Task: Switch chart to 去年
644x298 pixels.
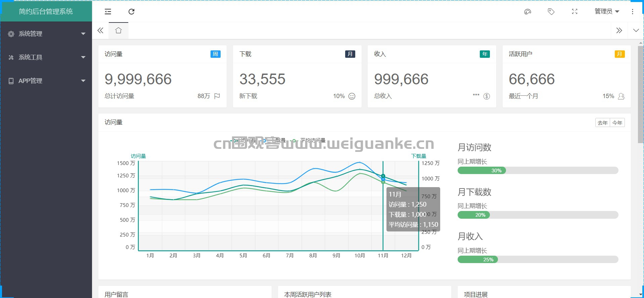Action: tap(603, 123)
